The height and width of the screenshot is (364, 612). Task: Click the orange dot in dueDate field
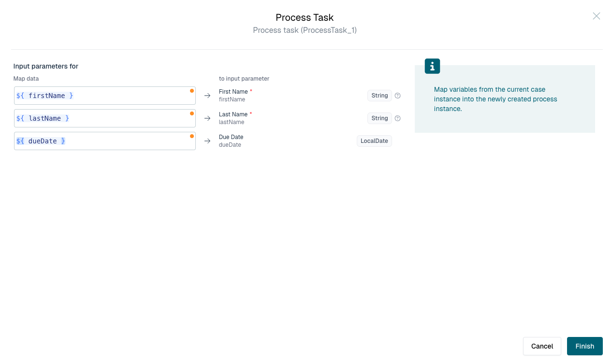tap(192, 136)
